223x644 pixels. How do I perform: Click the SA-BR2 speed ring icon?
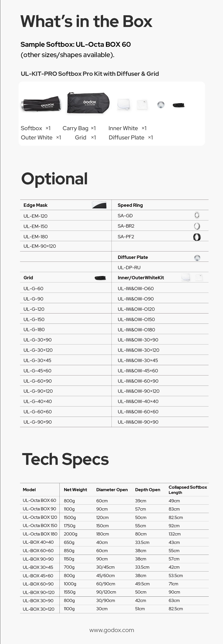(197, 226)
